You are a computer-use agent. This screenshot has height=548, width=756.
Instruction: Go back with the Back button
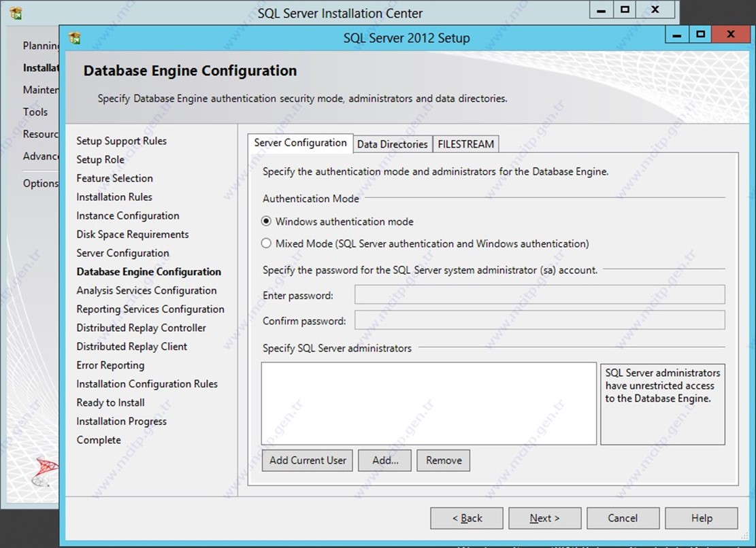[467, 518]
